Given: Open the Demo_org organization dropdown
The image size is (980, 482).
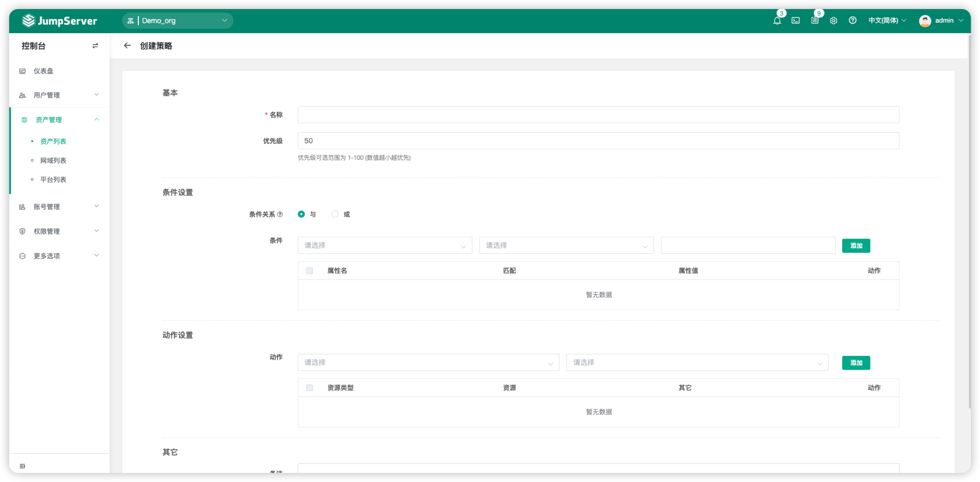Looking at the screenshot, I should point(178,21).
